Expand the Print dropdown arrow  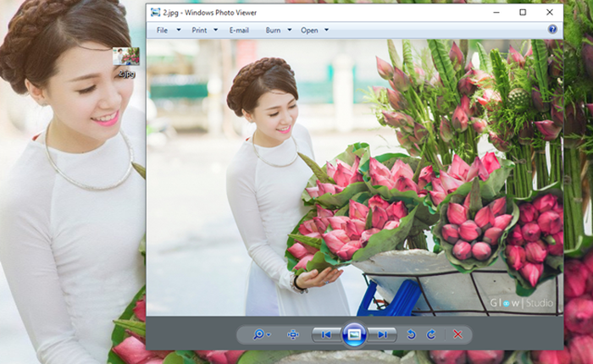tap(215, 30)
